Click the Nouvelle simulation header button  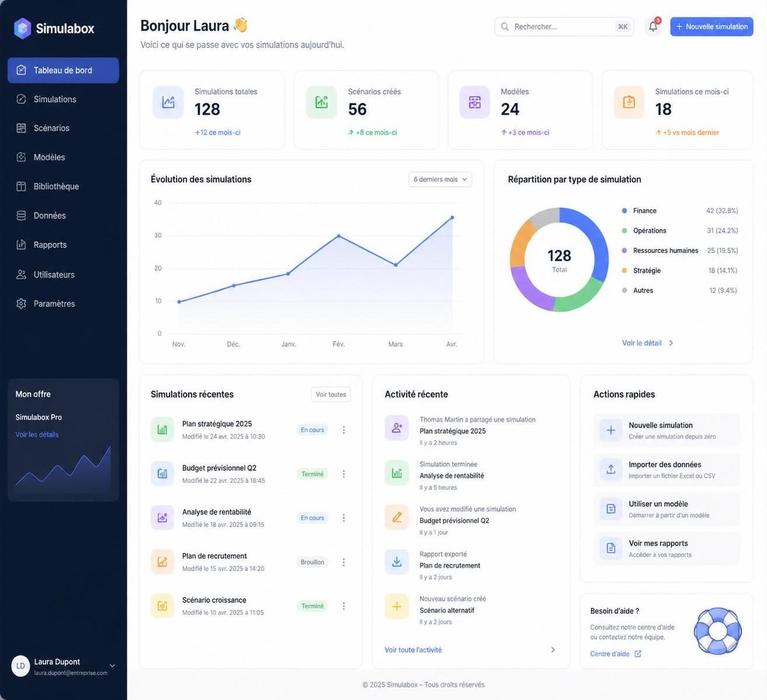click(x=712, y=26)
